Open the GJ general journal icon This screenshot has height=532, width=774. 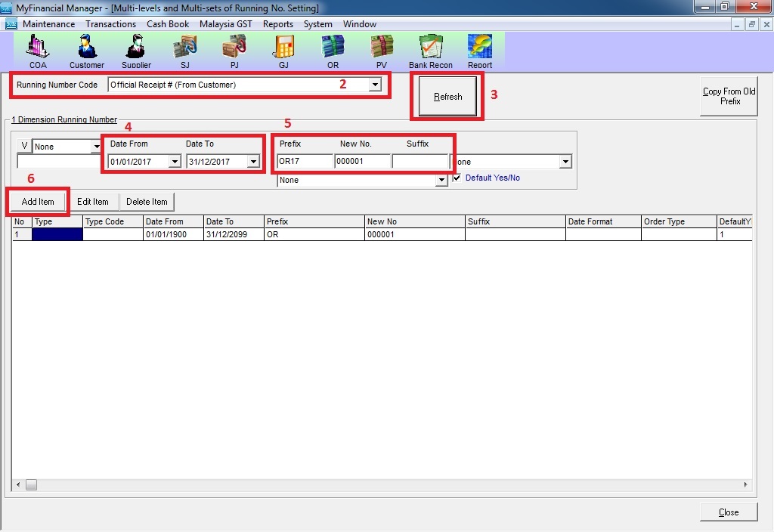pyautogui.click(x=283, y=50)
